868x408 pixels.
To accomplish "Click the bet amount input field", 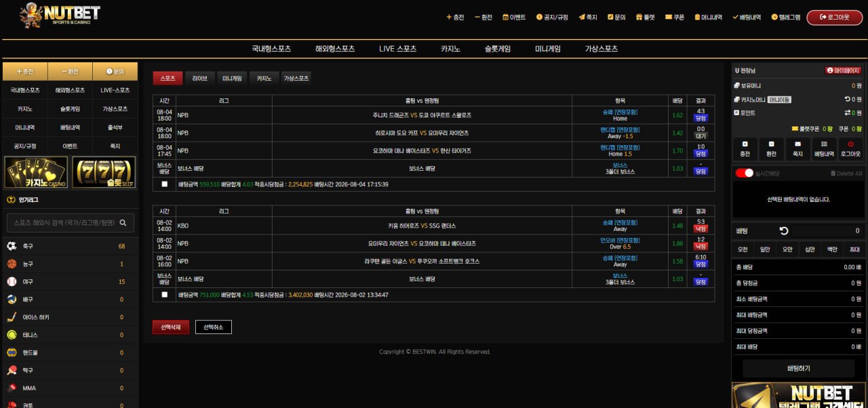I will (827, 231).
